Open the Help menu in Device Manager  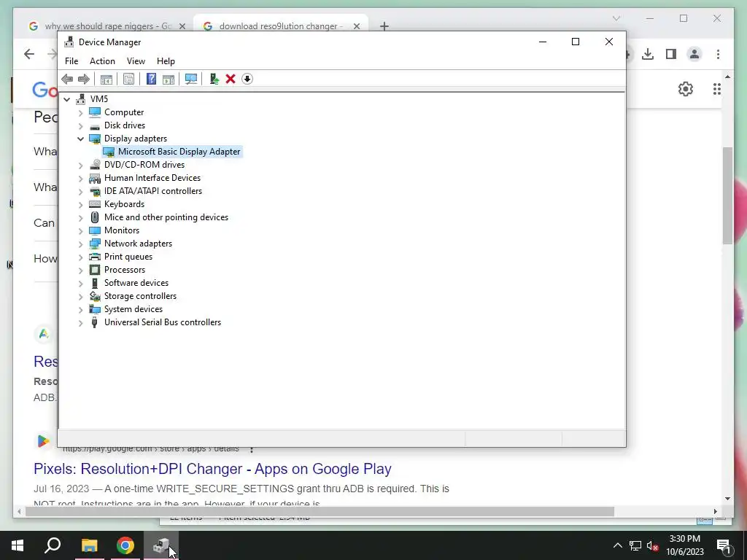[166, 61]
